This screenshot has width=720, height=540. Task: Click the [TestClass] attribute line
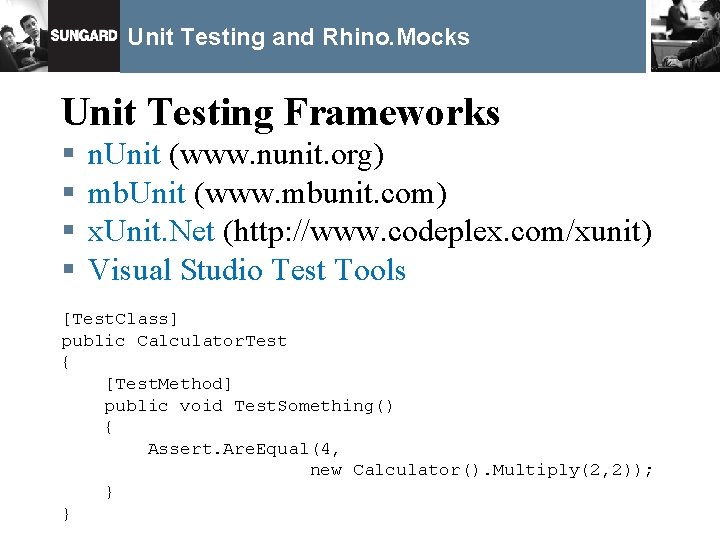pos(120,319)
